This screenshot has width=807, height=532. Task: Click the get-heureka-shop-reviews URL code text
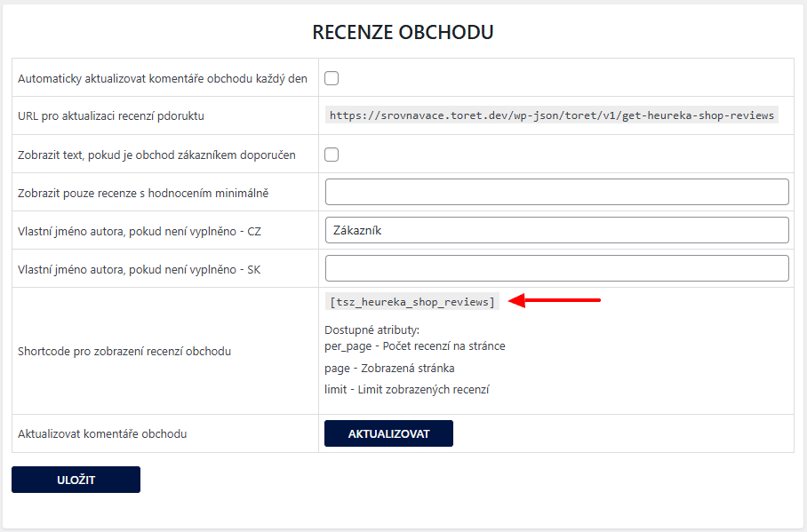(x=552, y=115)
